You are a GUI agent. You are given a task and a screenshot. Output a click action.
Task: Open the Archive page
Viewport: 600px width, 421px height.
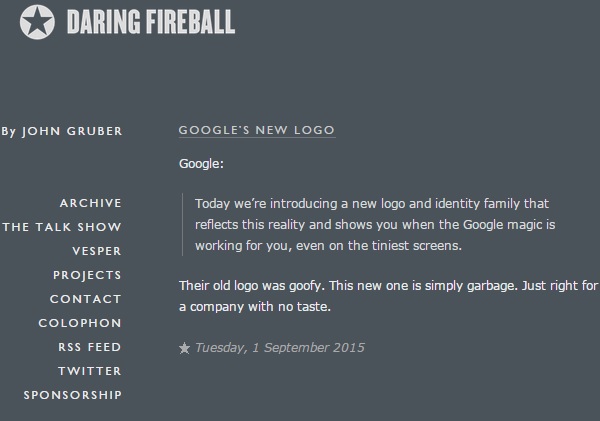click(x=90, y=203)
